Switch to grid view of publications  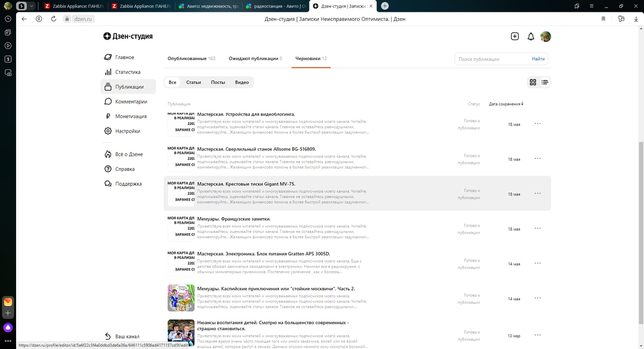pos(533,82)
